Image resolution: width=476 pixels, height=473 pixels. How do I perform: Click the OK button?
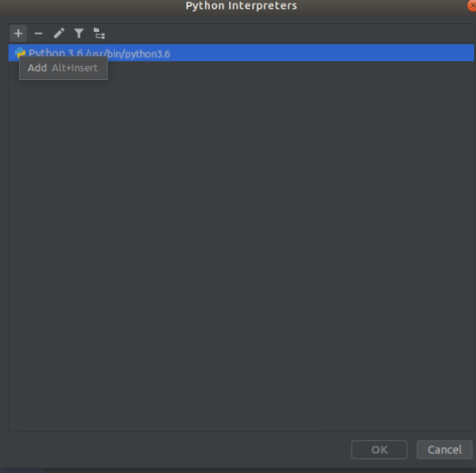tap(379, 450)
